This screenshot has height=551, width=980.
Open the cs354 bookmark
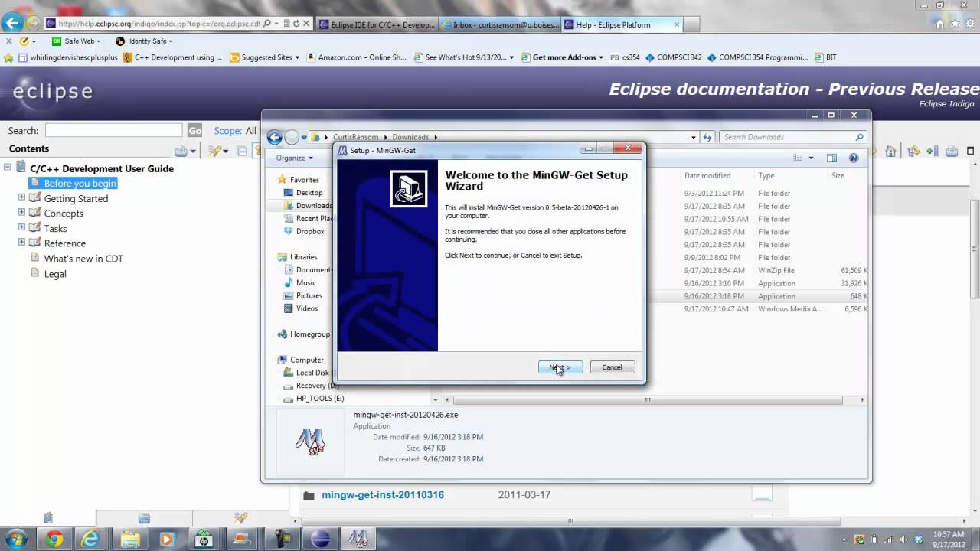[x=626, y=57]
